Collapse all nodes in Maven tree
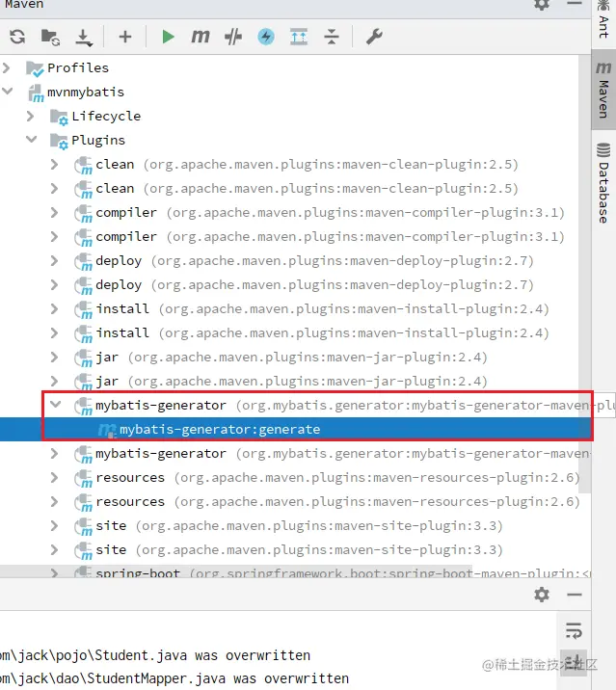Image resolution: width=616 pixels, height=690 pixels. 332,37
